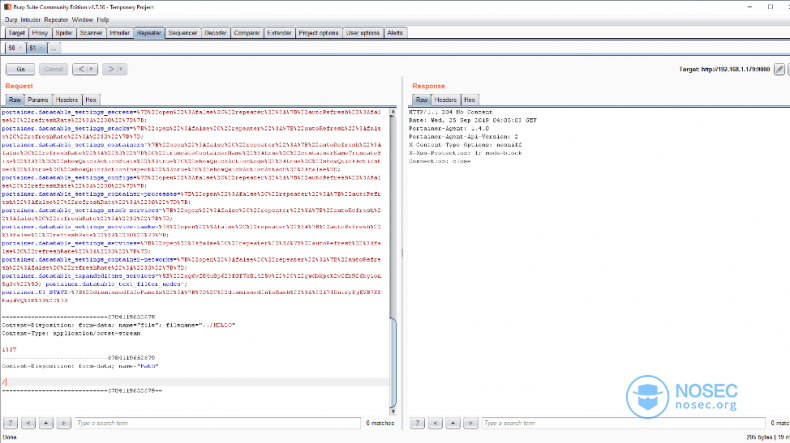790x443 pixels.
Task: Open the User options tab
Action: (363, 33)
